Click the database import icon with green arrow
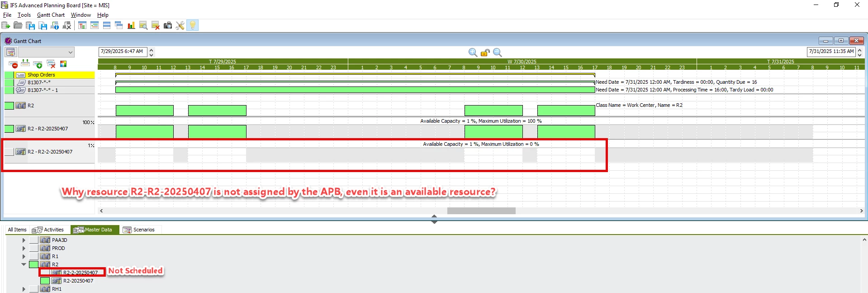This screenshot has height=293, width=868. (x=6, y=25)
